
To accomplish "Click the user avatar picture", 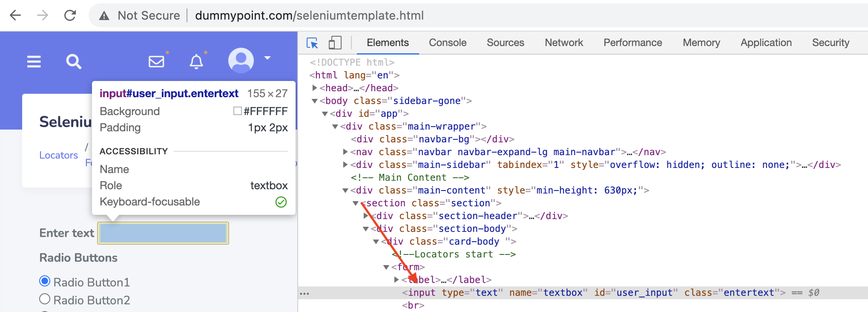I will click(241, 60).
